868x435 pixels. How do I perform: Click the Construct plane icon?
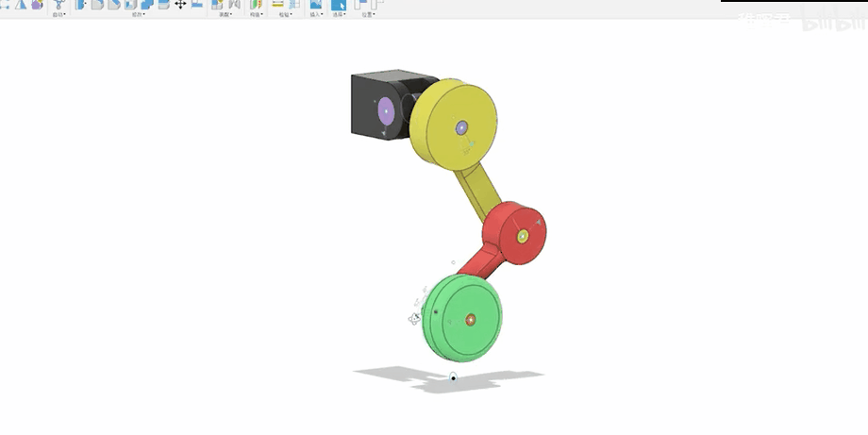pyautogui.click(x=255, y=4)
